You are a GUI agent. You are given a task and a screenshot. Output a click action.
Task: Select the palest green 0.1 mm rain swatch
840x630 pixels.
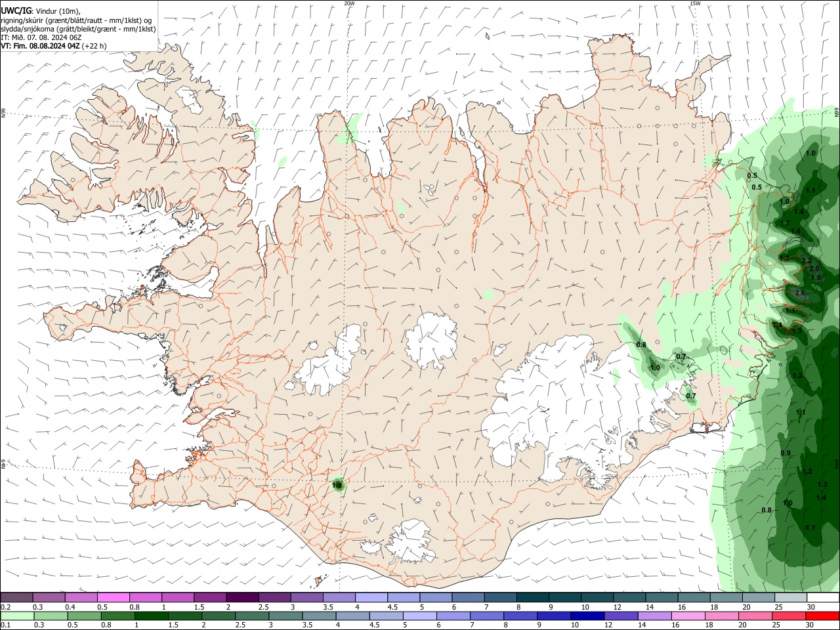pyautogui.click(x=17, y=616)
